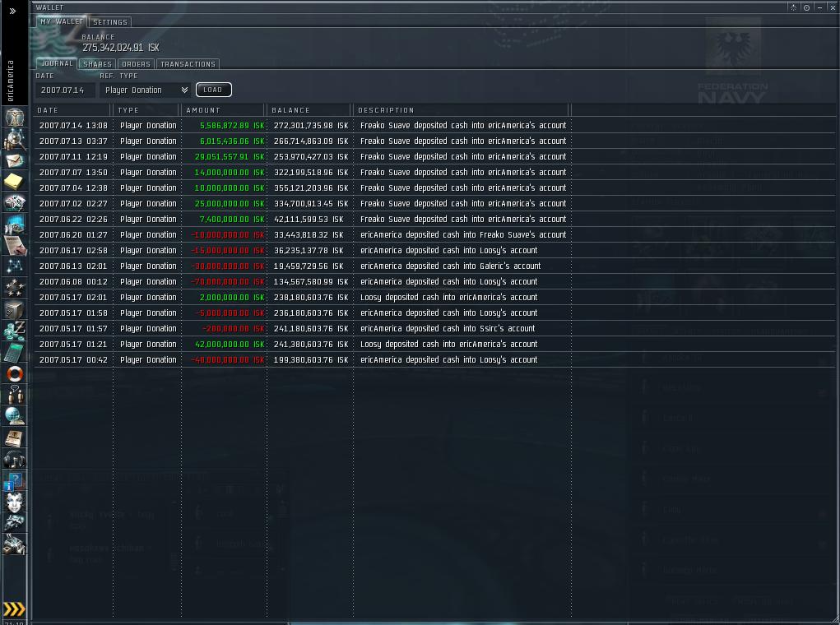Click wallet window starburst icon
Viewport: 840px width, 625px height.
[x=793, y=7]
